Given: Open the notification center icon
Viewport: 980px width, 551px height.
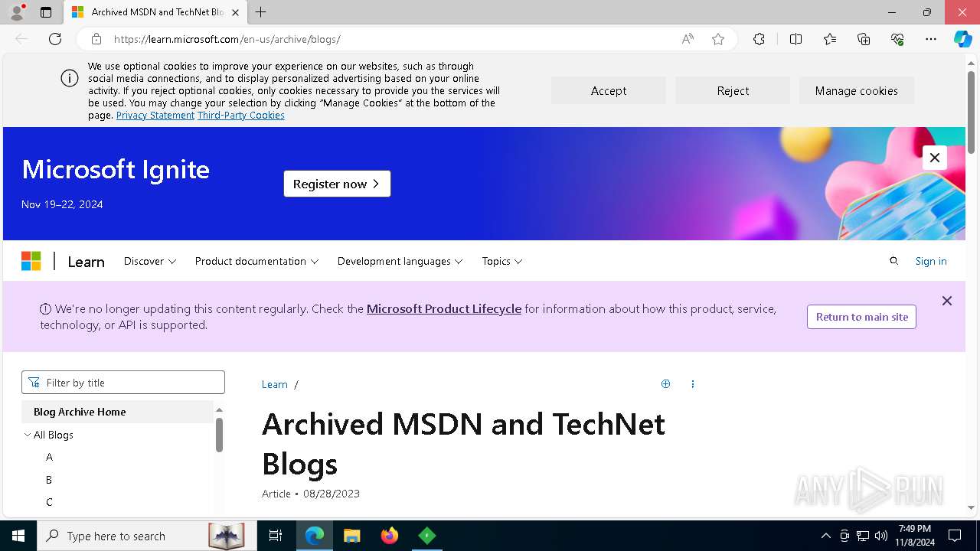Looking at the screenshot, I should (x=955, y=536).
